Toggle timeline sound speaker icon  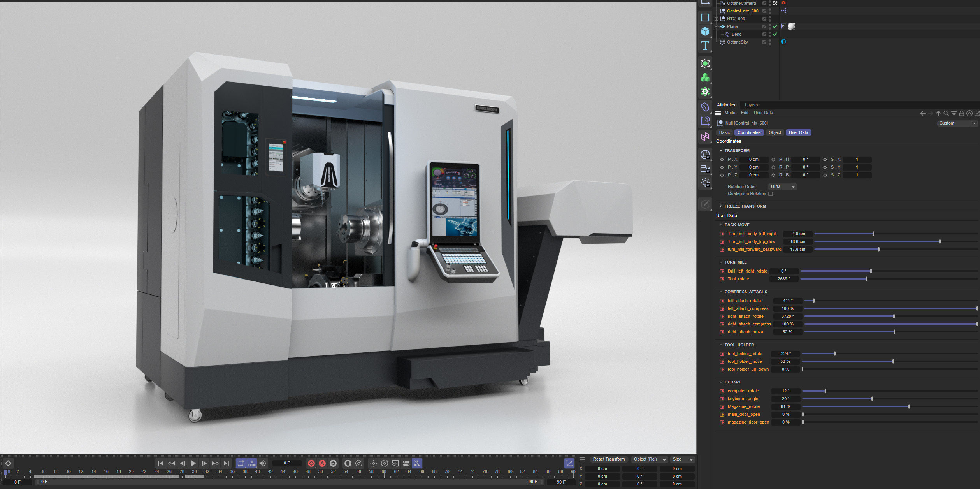263,463
